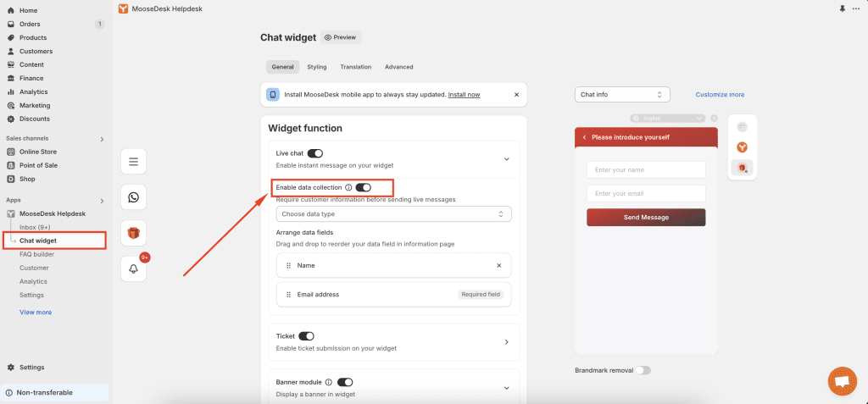
Task: Toggle Enable data collection switch
Action: 363,188
